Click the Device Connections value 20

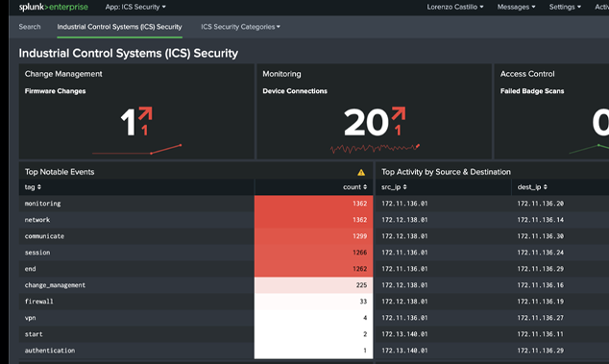(x=366, y=122)
